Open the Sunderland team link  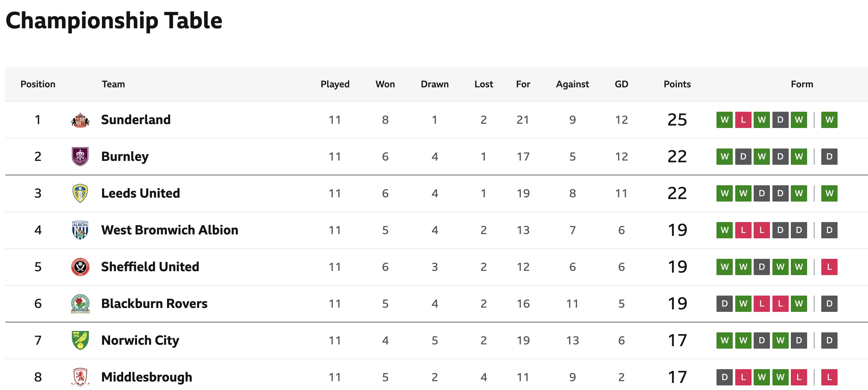click(136, 120)
